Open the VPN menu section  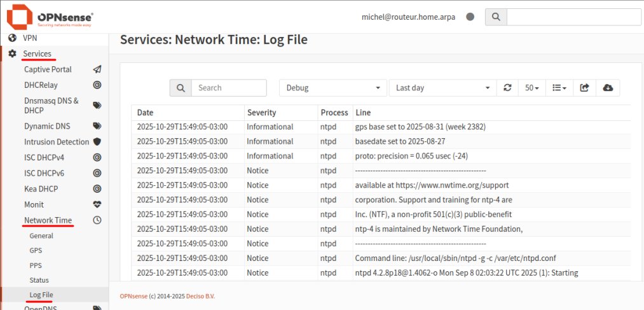coord(30,38)
